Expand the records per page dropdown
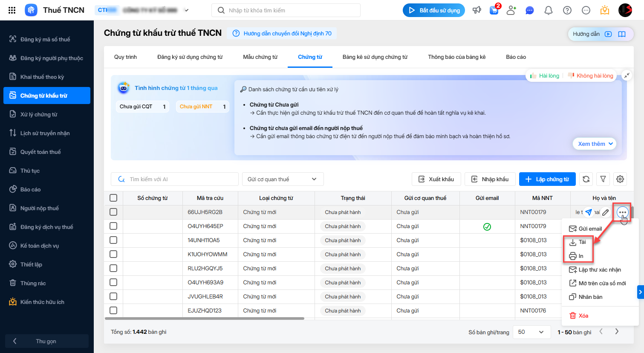 531,332
